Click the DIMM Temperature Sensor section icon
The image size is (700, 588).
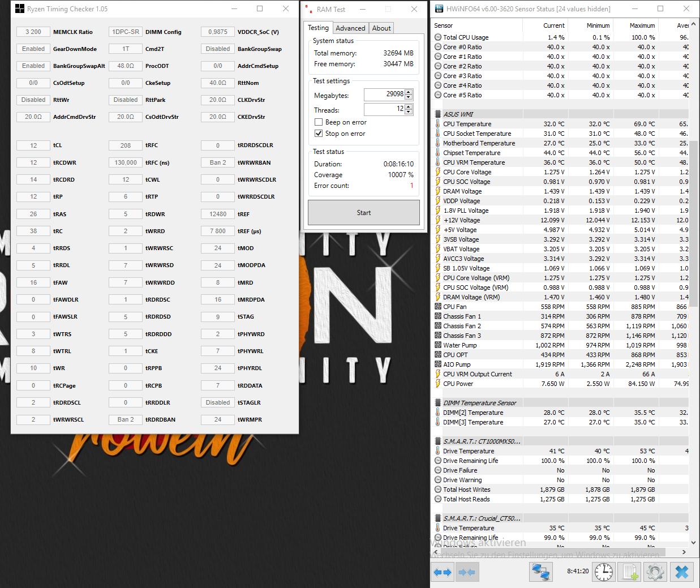pyautogui.click(x=437, y=403)
